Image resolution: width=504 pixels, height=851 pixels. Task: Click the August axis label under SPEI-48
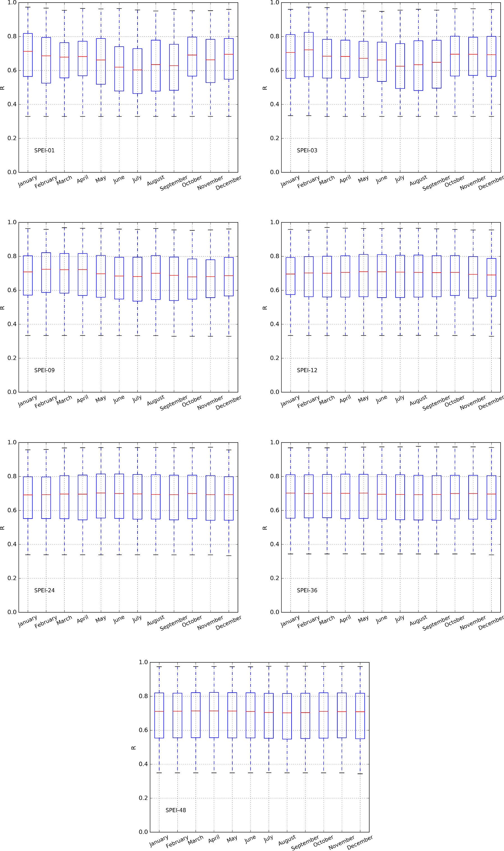click(287, 840)
